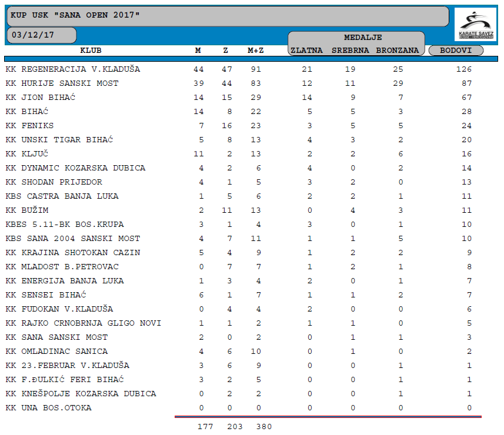Select the SREBRNA column header
The image size is (504, 435).
[351, 51]
